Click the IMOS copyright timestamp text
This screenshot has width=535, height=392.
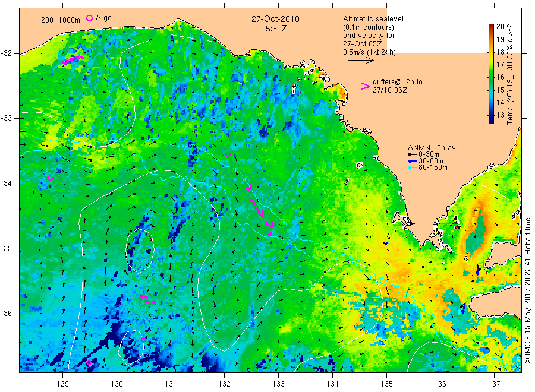[x=528, y=291]
